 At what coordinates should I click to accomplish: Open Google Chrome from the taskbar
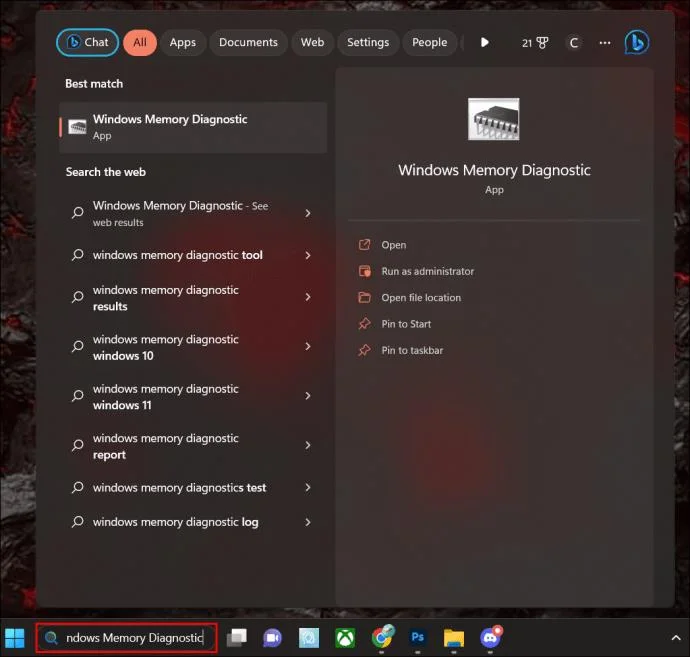[x=382, y=637]
